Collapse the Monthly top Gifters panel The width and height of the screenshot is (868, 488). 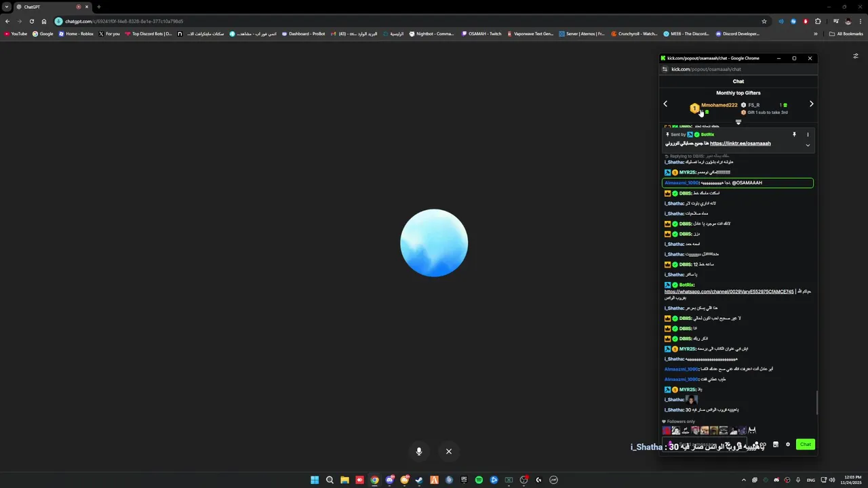[738, 123]
